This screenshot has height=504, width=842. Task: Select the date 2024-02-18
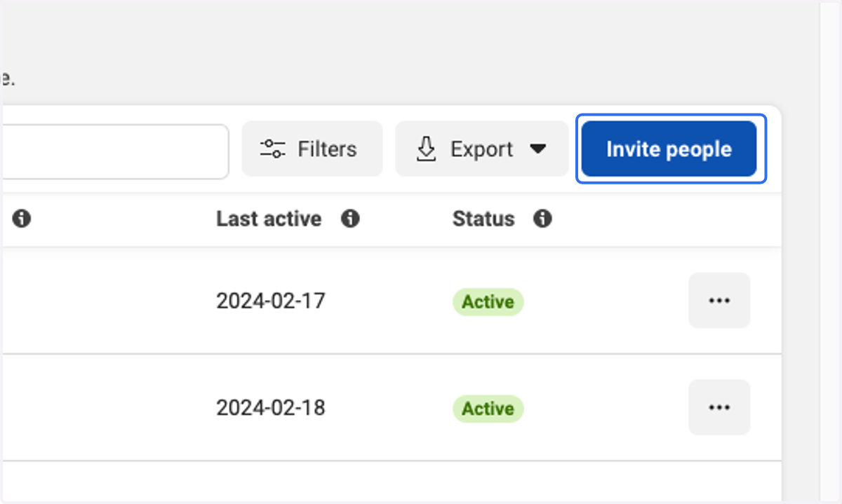tap(271, 407)
